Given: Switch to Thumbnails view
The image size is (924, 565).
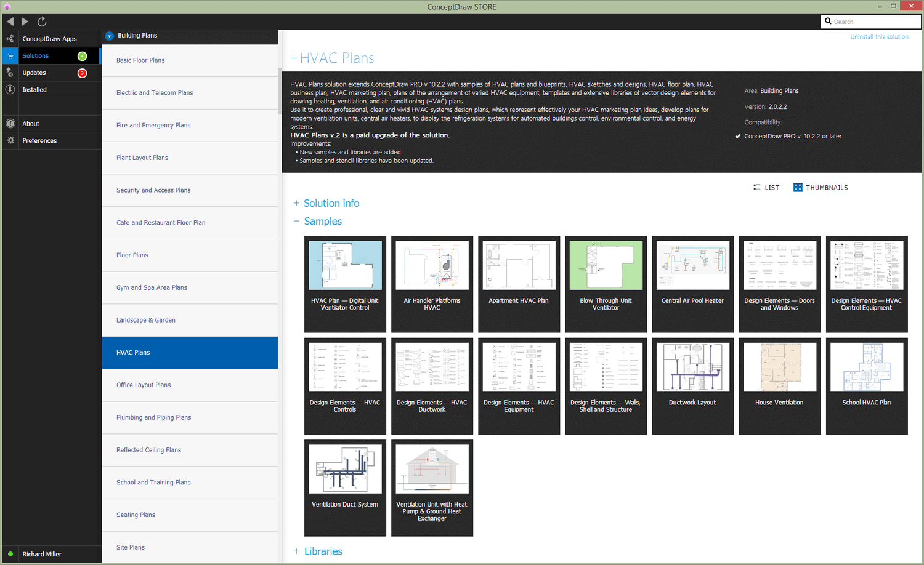Looking at the screenshot, I should pos(821,188).
